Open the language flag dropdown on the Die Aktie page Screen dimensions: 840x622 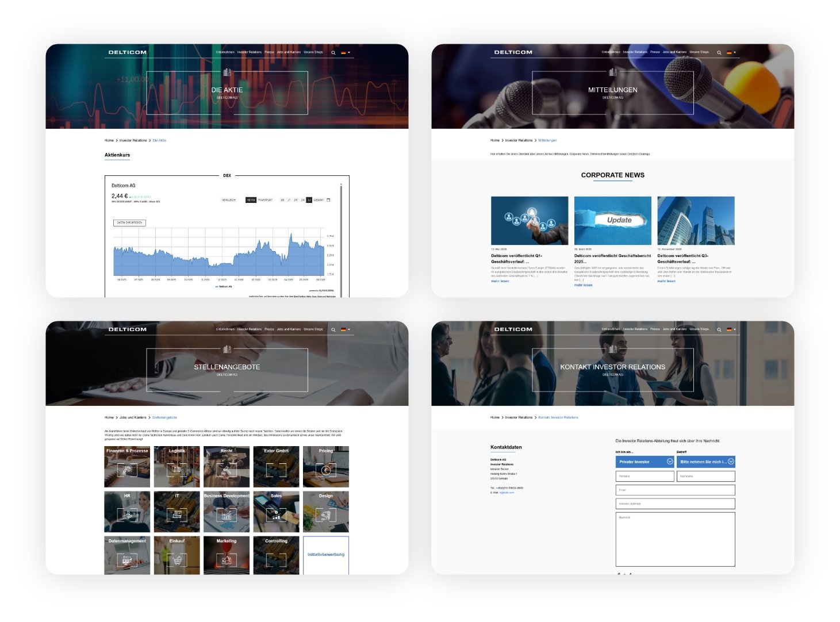(345, 52)
